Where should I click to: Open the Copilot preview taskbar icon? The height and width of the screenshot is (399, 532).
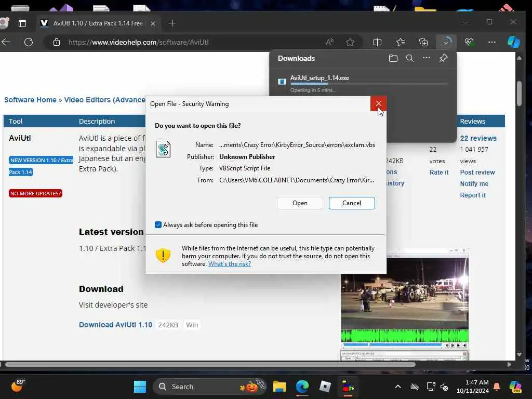515,387
